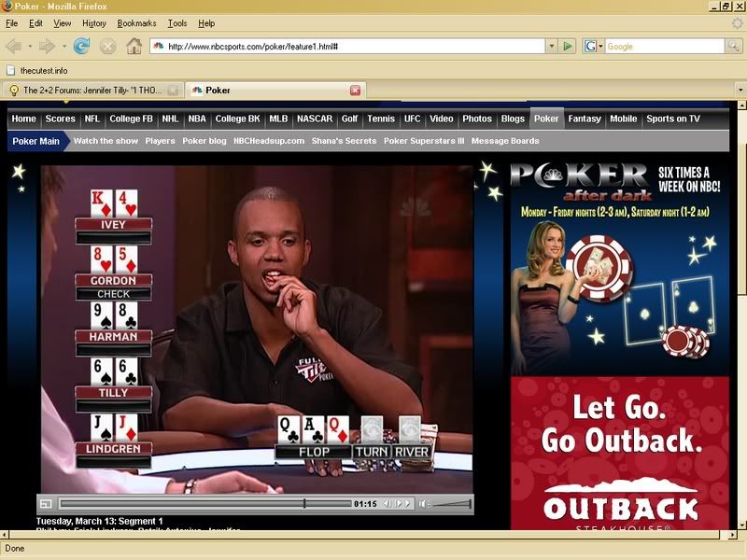Close the 2+2 Forums tab

coord(173,90)
